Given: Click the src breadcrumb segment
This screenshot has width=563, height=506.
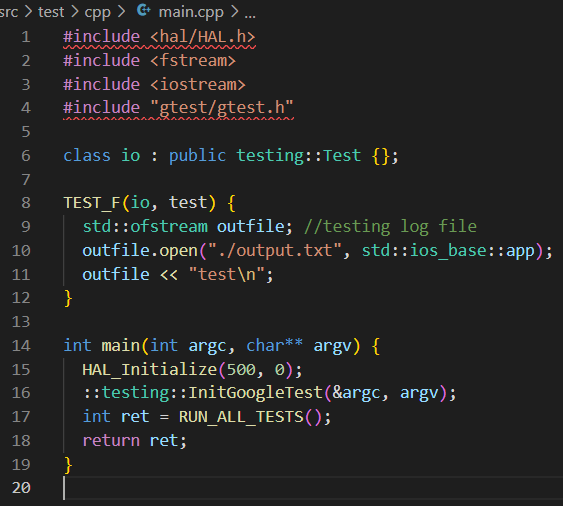Looking at the screenshot, I should tap(9, 12).
